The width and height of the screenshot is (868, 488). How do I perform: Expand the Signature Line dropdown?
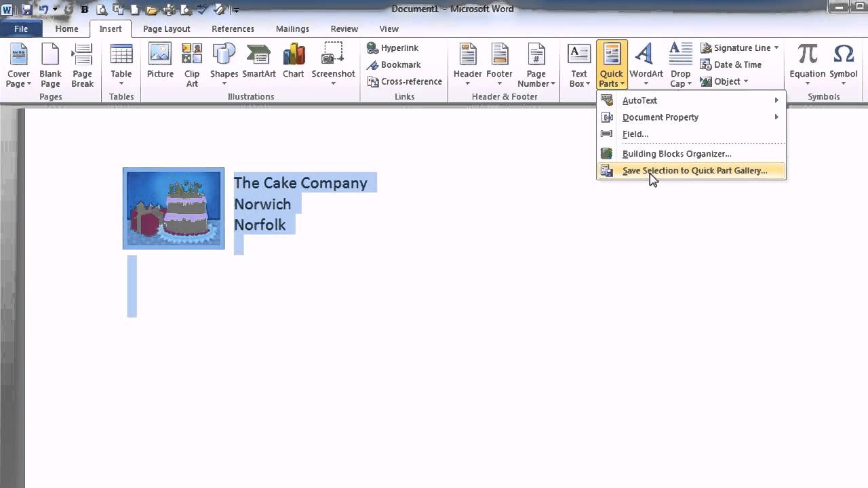[776, 48]
